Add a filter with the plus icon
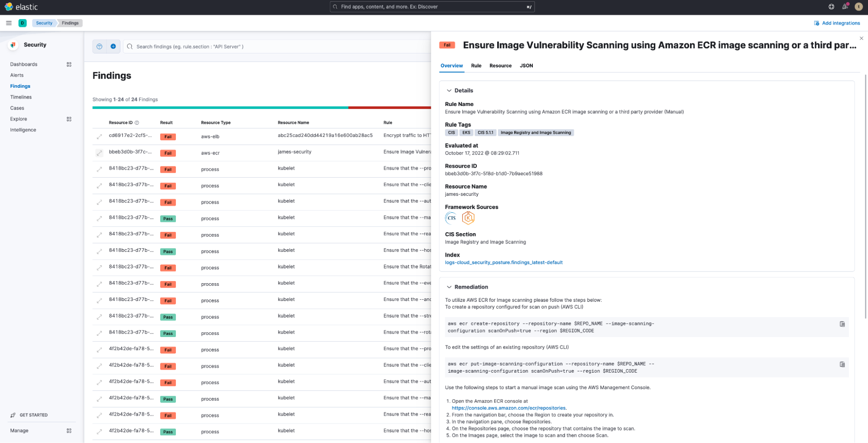Screen dimensions: 868x443 pyautogui.click(x=113, y=46)
